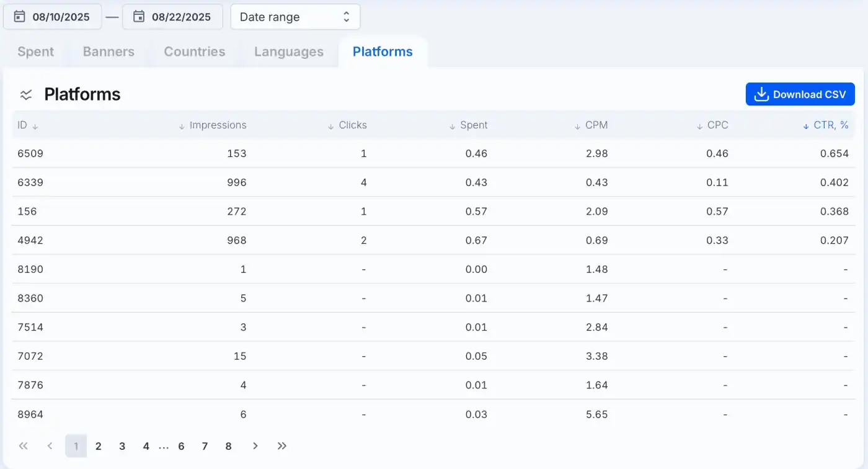Image resolution: width=868 pixels, height=469 pixels.
Task: Switch to the Banners tab
Action: click(108, 52)
